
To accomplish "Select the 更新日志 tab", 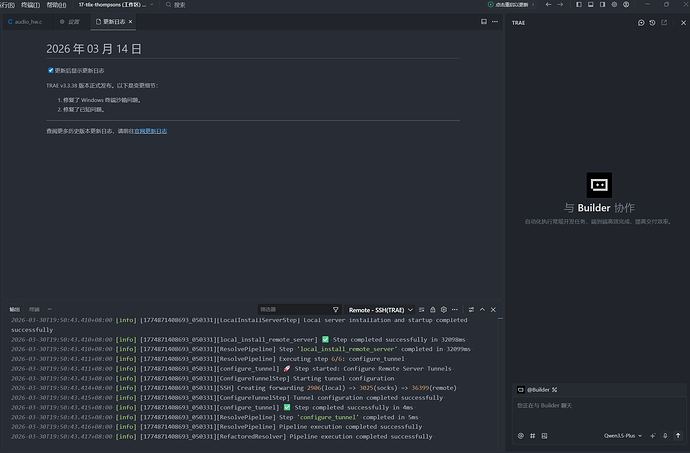I will (x=111, y=22).
